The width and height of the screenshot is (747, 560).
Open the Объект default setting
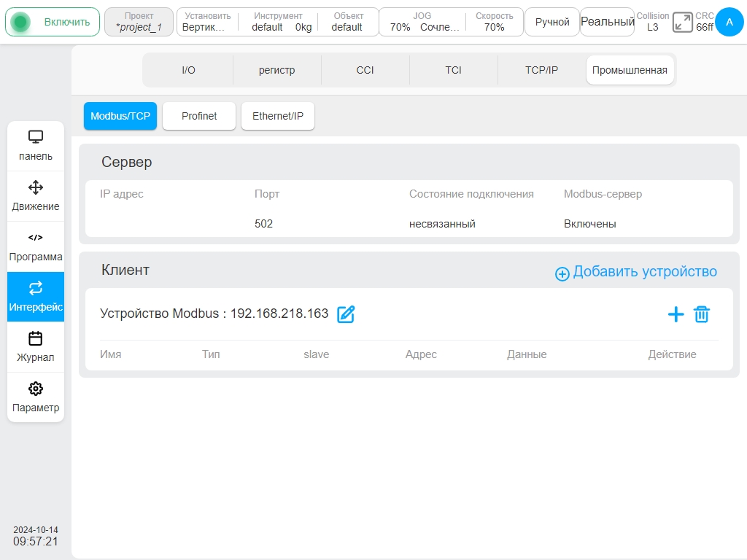(x=348, y=22)
